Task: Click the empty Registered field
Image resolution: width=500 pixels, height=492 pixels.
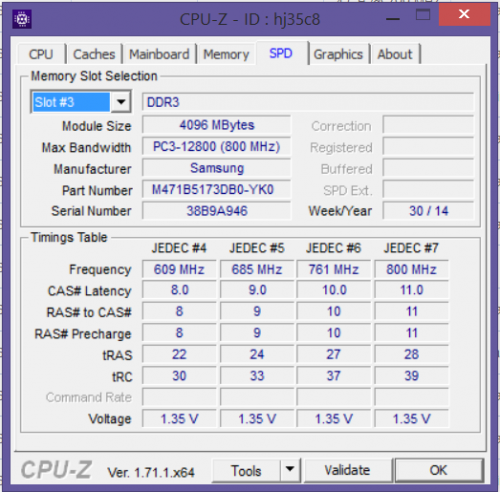Action: [428, 147]
